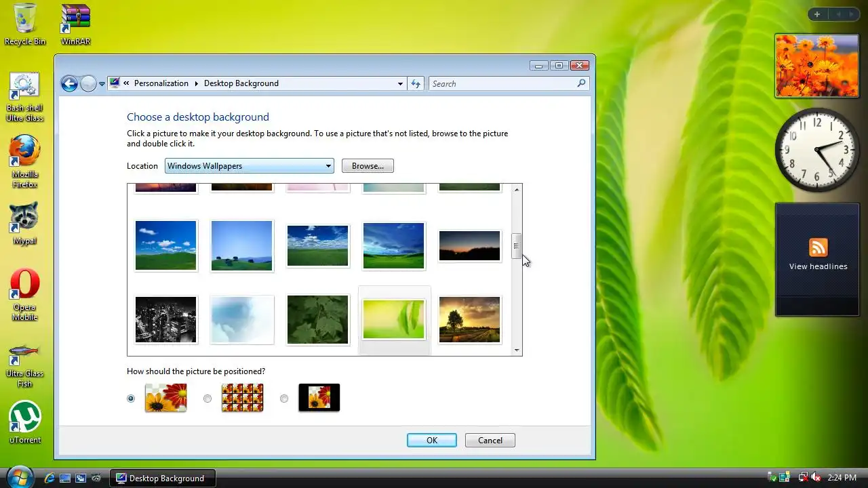Open the Windows Start orb
Viewport: 868px width, 488px height.
20,476
